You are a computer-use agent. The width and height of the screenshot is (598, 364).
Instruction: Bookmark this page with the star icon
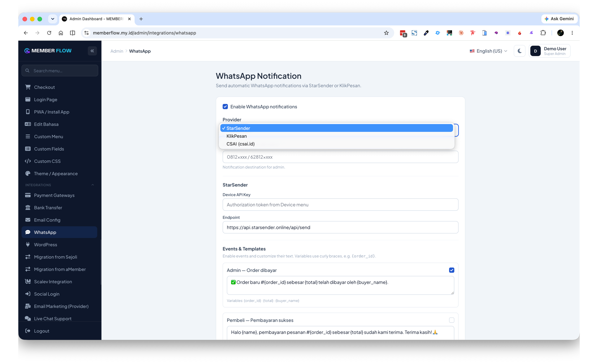[386, 33]
